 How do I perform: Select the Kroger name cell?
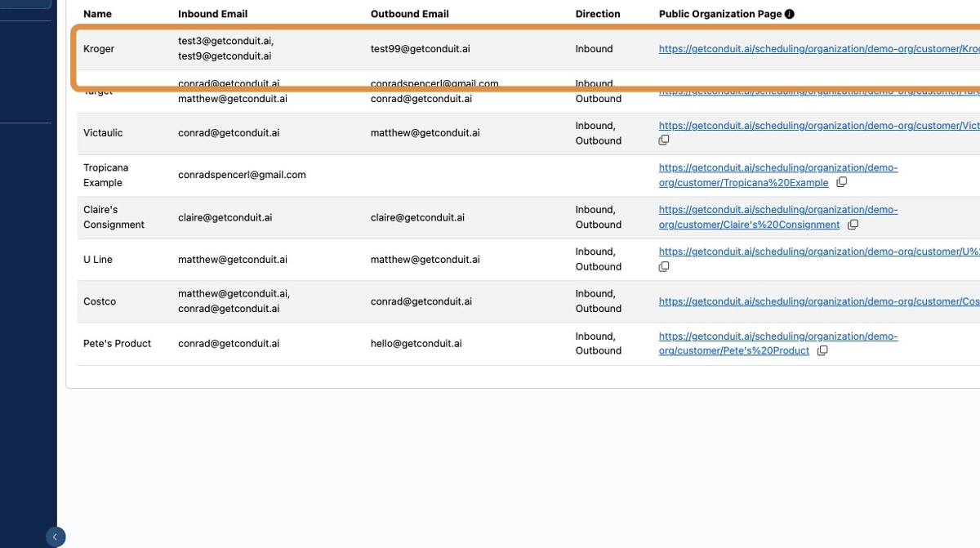(99, 49)
